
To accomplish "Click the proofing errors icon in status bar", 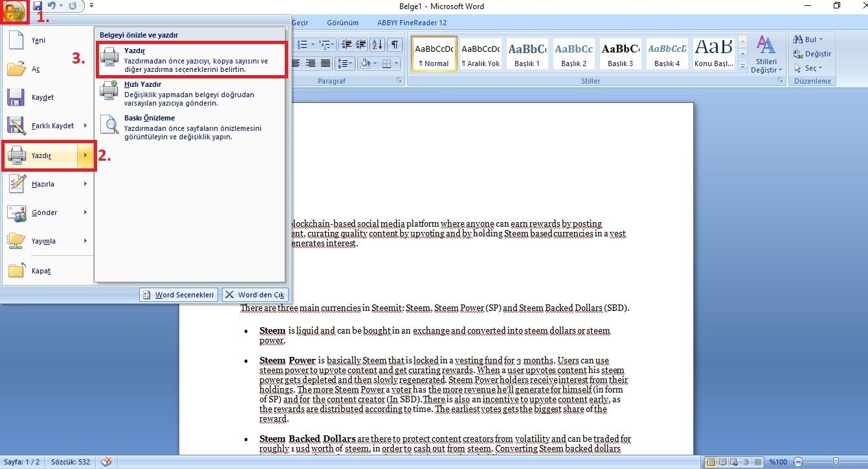I will (107, 462).
